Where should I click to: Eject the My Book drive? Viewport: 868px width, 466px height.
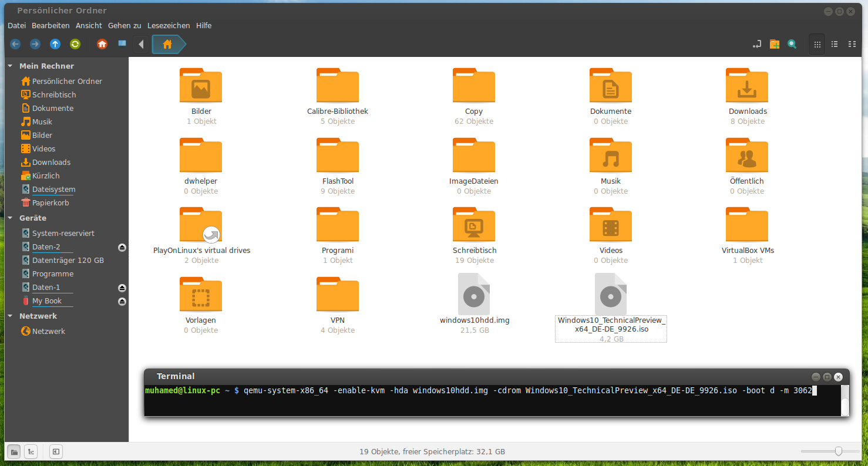(x=122, y=302)
